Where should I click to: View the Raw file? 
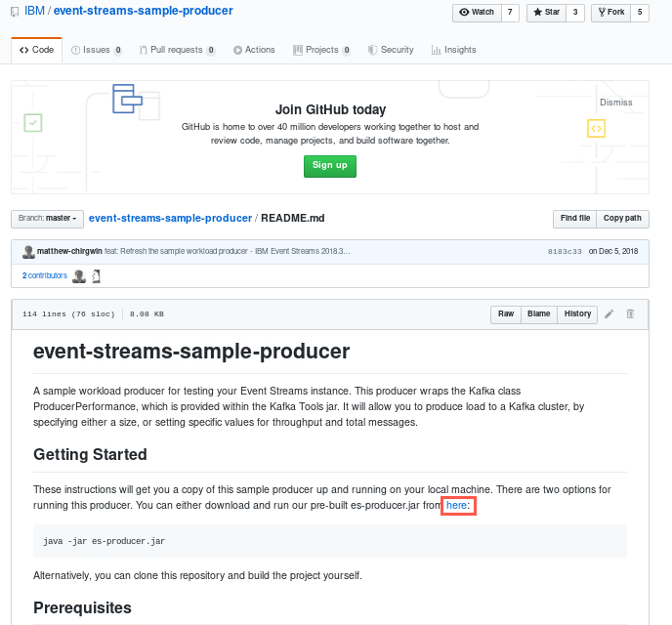point(506,314)
